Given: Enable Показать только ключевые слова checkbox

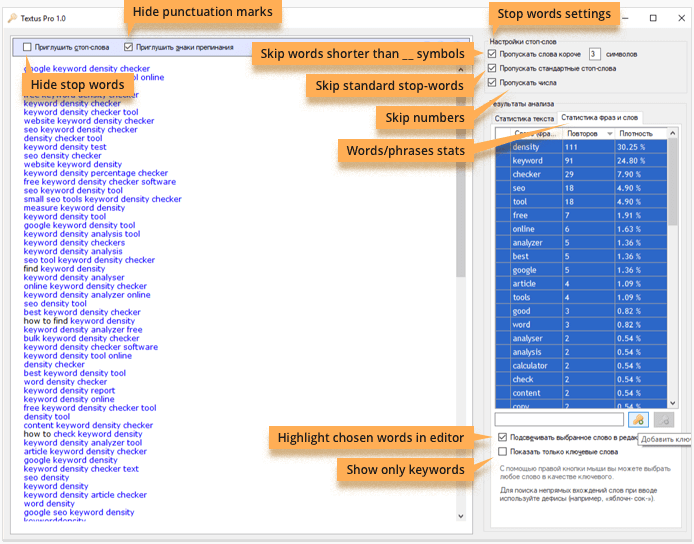Looking at the screenshot, I should (x=502, y=451).
